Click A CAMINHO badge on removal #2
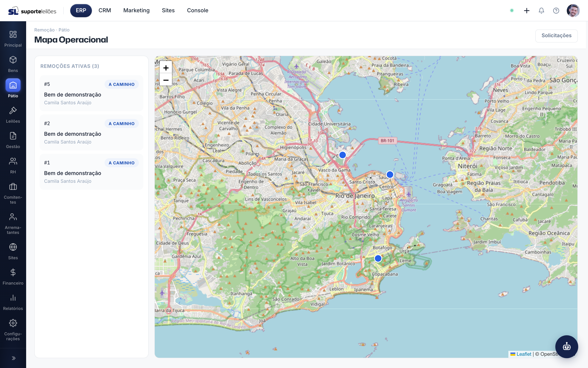Viewport: 588px width, 368px height. tap(121, 123)
